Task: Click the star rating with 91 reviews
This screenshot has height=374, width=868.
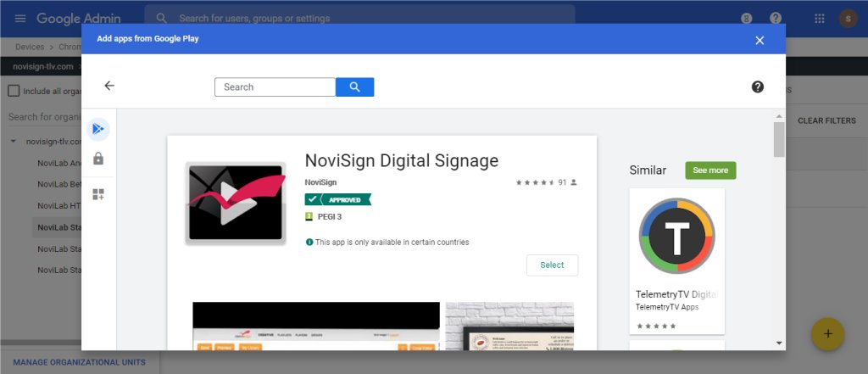Action: pyautogui.click(x=547, y=182)
